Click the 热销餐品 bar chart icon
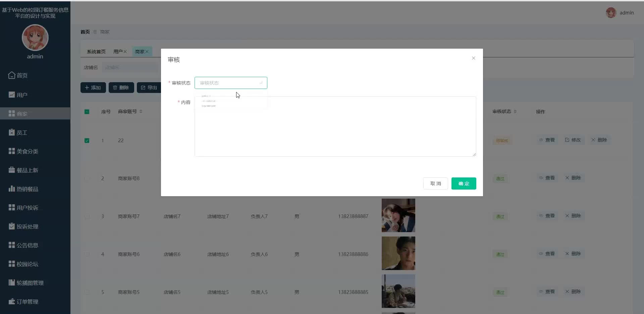This screenshot has width=644, height=314. [x=12, y=189]
